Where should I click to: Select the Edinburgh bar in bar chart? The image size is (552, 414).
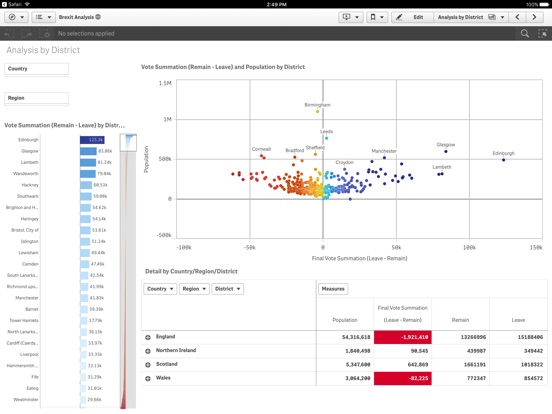click(x=92, y=140)
